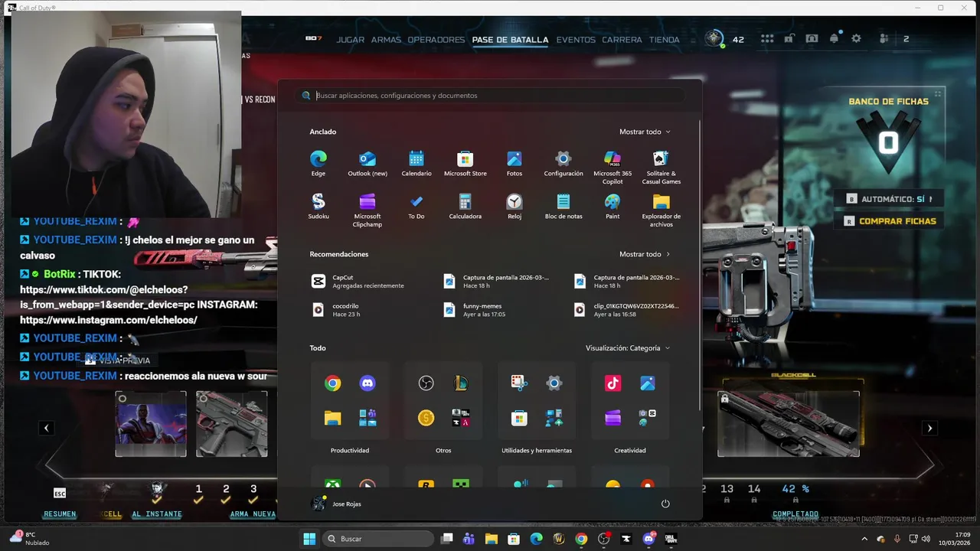
Task: Go to the TIENDA tab
Action: pyautogui.click(x=664, y=40)
